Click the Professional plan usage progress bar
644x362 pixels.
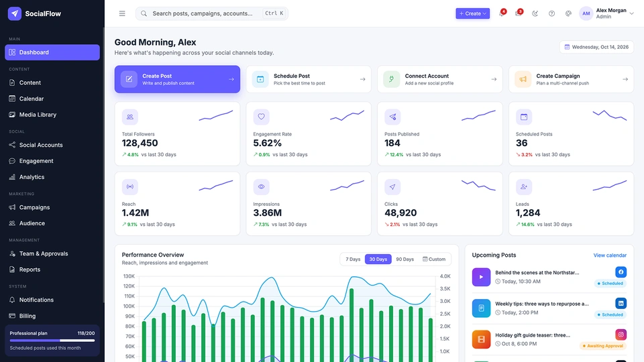coord(52,341)
